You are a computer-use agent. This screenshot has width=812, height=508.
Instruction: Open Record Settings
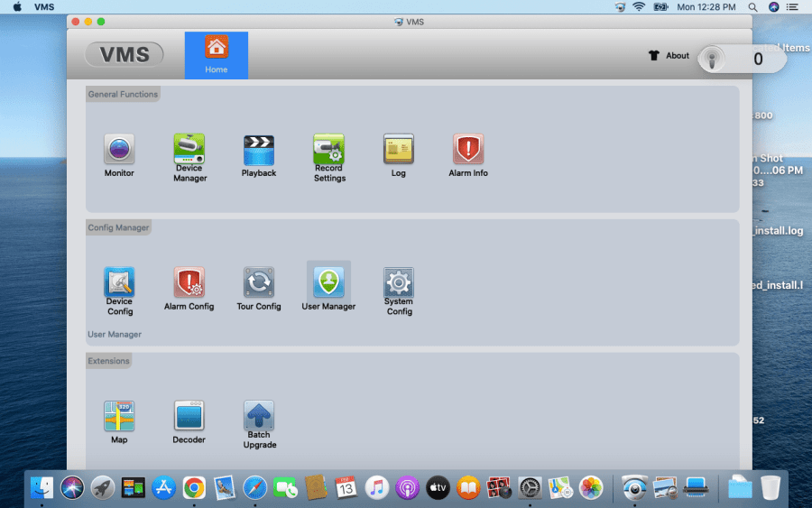pos(329,150)
